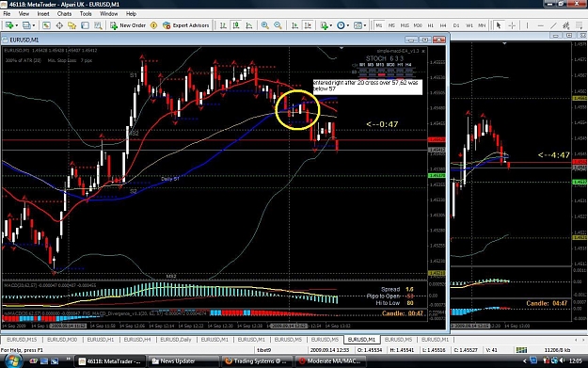Expand the Templates dropdown arrow
Viewport: 588px width, 368px height.
click(x=365, y=25)
